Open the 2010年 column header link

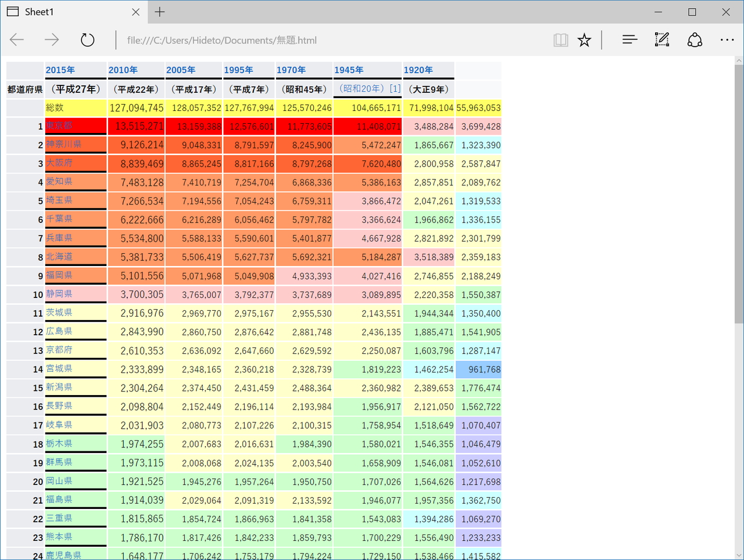(123, 70)
